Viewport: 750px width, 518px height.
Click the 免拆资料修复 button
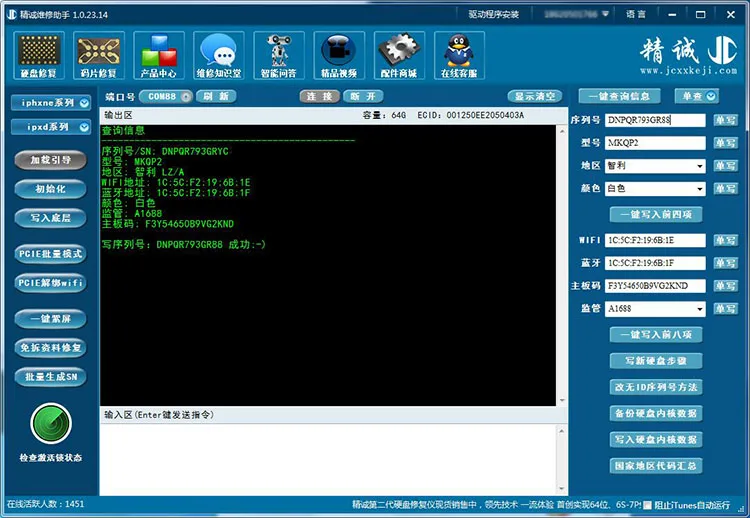[51, 348]
